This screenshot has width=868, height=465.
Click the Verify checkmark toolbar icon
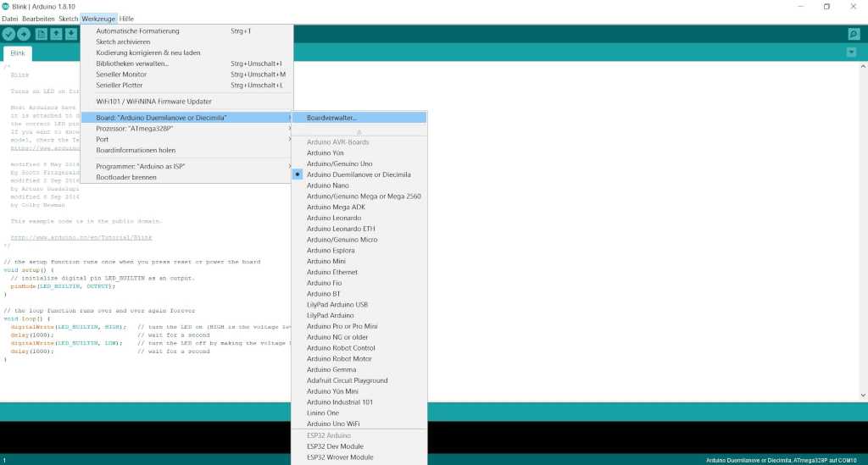tap(8, 34)
